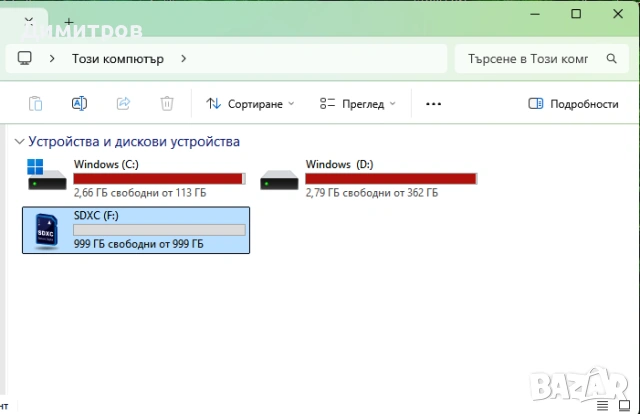
Task: Open the Сортиране sort dropdown
Action: coord(250,104)
